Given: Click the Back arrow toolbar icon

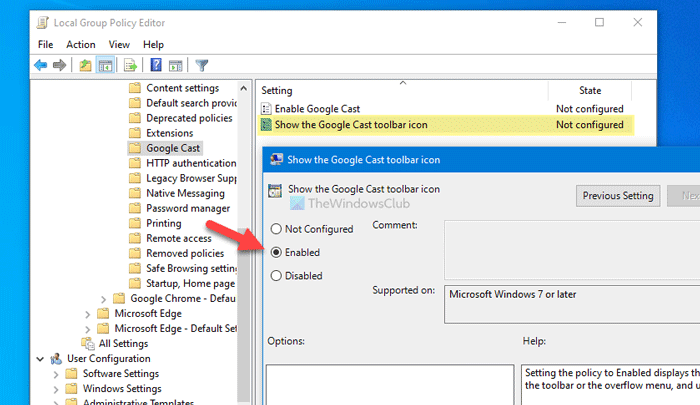Looking at the screenshot, I should (41, 66).
